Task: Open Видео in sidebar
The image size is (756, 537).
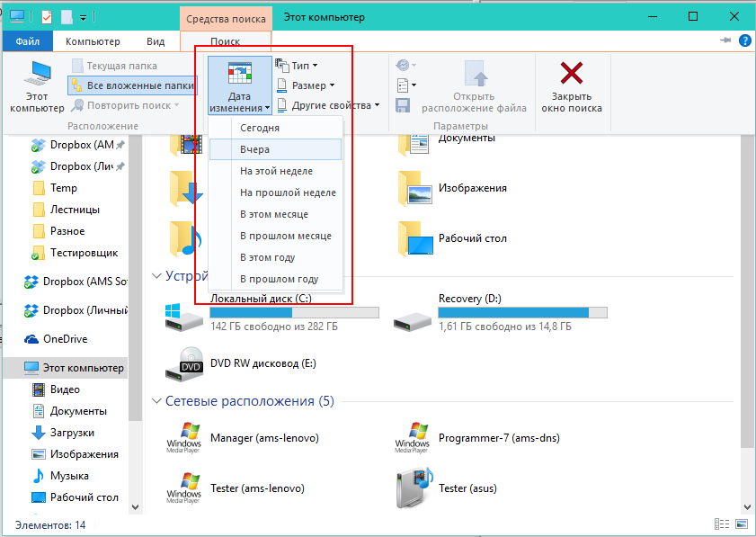Action: (56, 389)
